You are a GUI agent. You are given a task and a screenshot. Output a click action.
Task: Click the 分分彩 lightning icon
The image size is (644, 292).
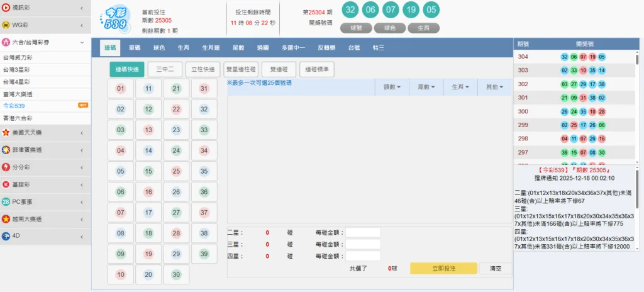pyautogui.click(x=6, y=167)
